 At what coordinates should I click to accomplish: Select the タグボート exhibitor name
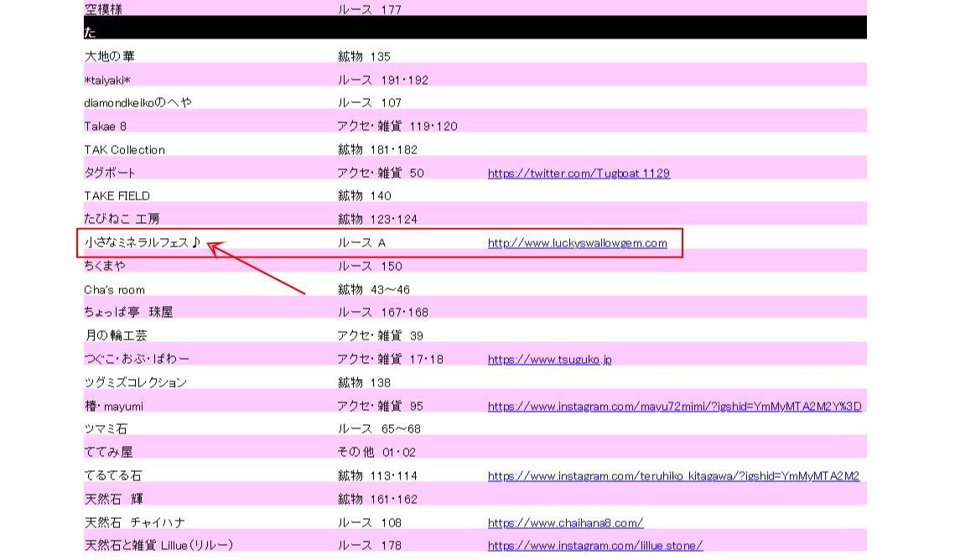point(110,173)
